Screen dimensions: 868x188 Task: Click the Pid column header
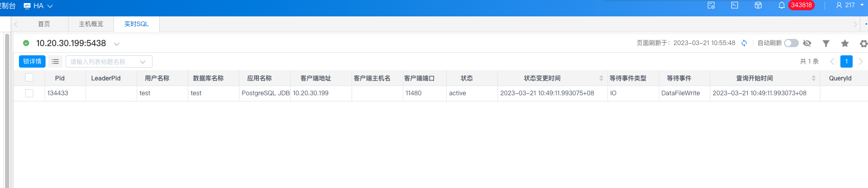point(60,78)
